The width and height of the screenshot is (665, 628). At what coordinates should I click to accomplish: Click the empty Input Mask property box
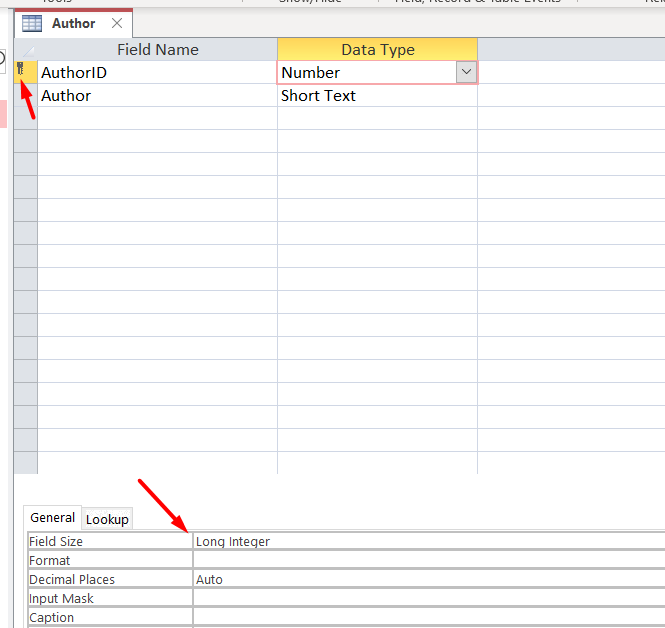(428, 598)
